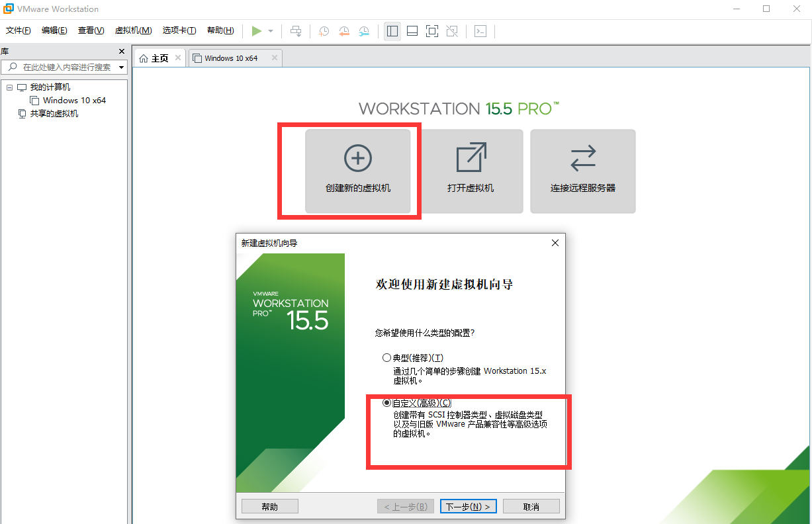
Task: Open the 选项卡(T) menu
Action: (x=179, y=30)
